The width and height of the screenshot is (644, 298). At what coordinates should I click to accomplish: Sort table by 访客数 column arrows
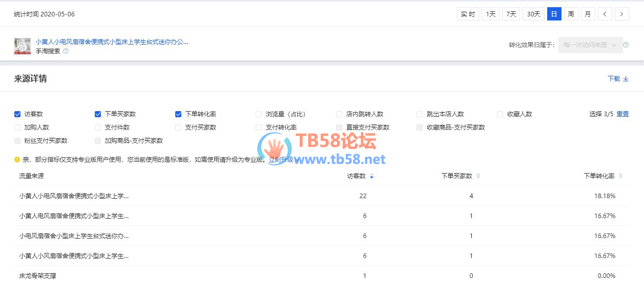point(371,176)
